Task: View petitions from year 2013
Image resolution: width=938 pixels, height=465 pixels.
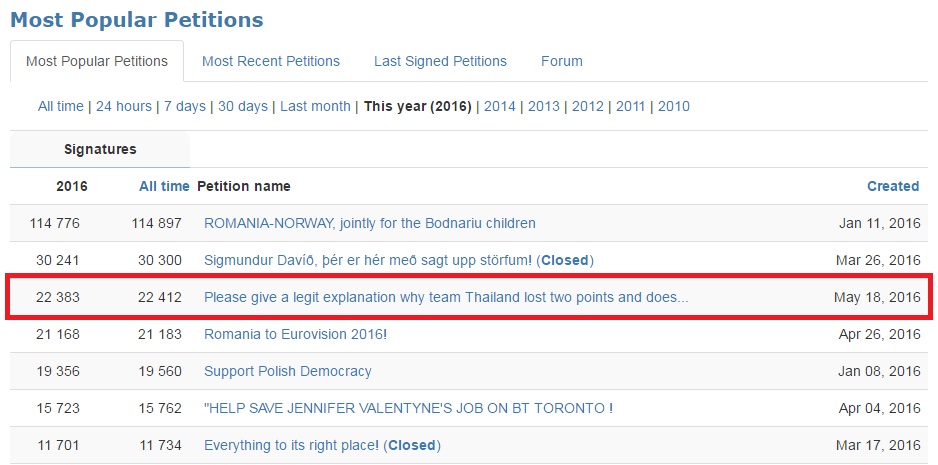Action: [x=544, y=106]
